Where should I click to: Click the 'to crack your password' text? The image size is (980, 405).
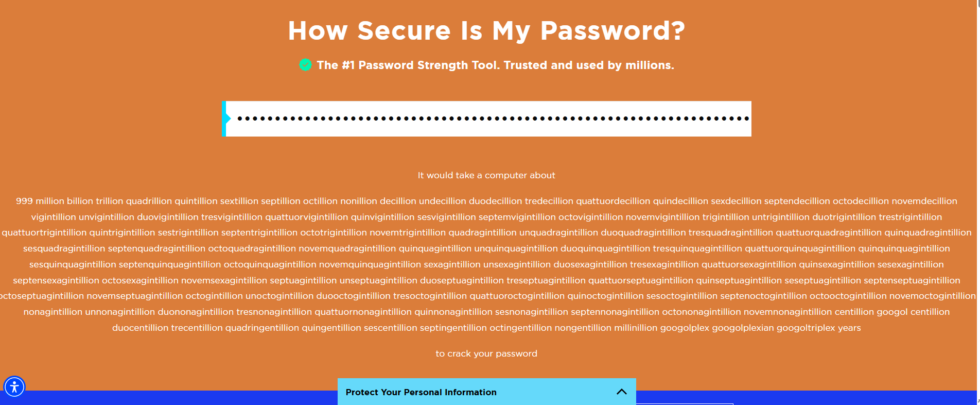tap(486, 353)
